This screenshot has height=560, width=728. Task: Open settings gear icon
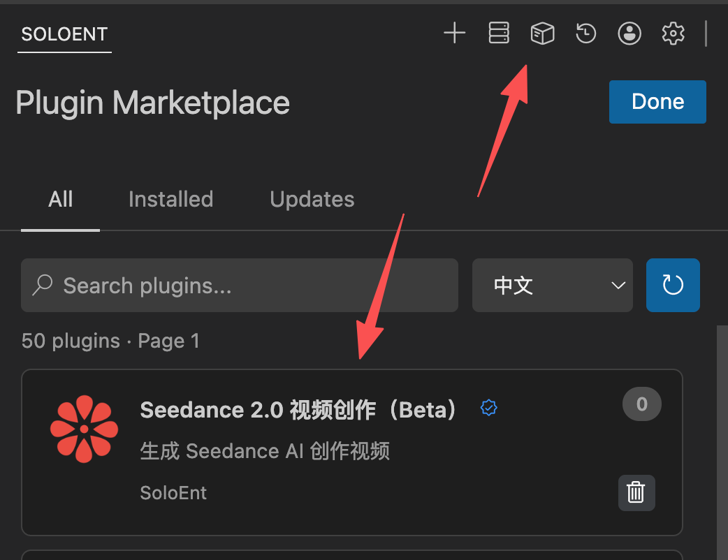click(673, 34)
